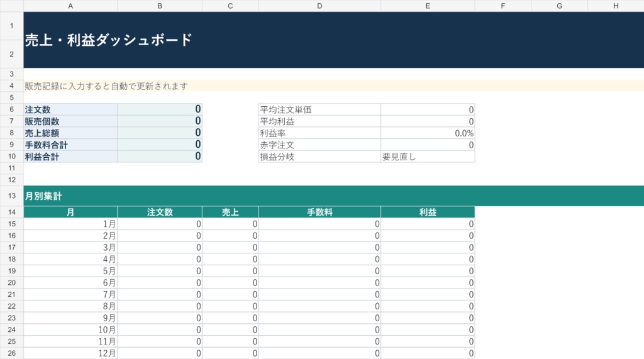This screenshot has height=359, width=644.
Task: Select the 手数料合計 label cell
Action: point(70,145)
